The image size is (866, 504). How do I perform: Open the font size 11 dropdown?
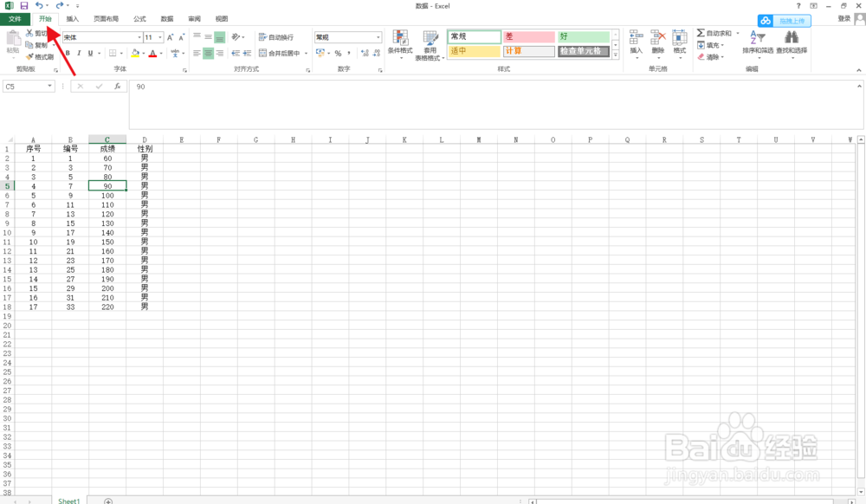click(160, 37)
